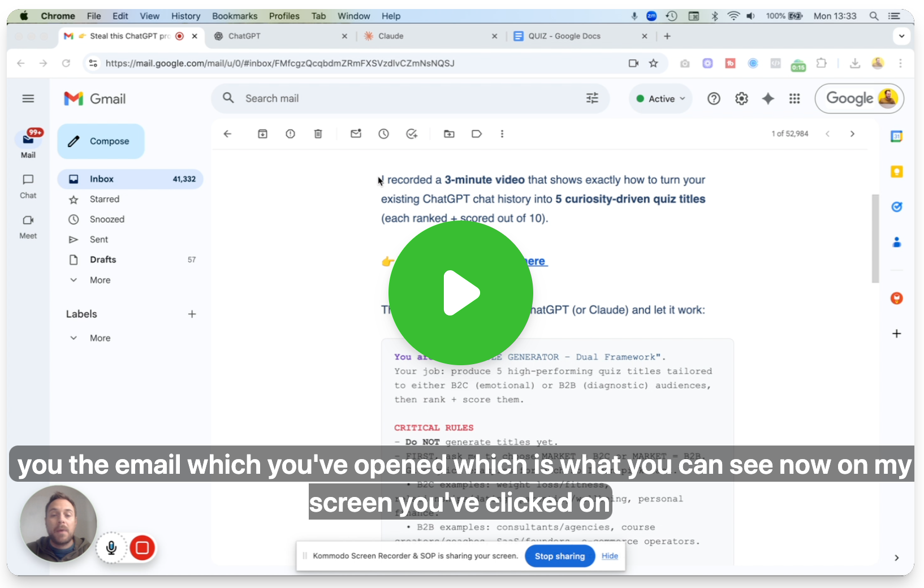Switch to the ChatGPT tab
Screen dimensions: 924x588
[281, 36]
